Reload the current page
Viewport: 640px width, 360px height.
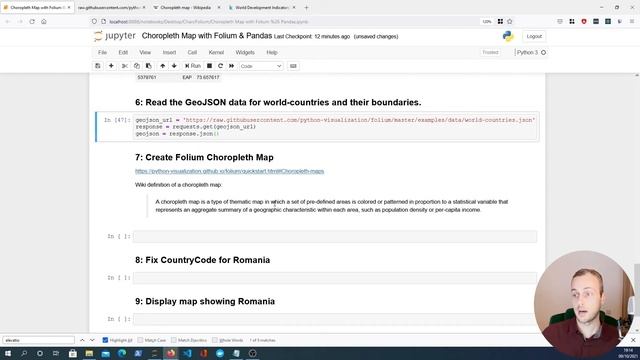click(32, 21)
